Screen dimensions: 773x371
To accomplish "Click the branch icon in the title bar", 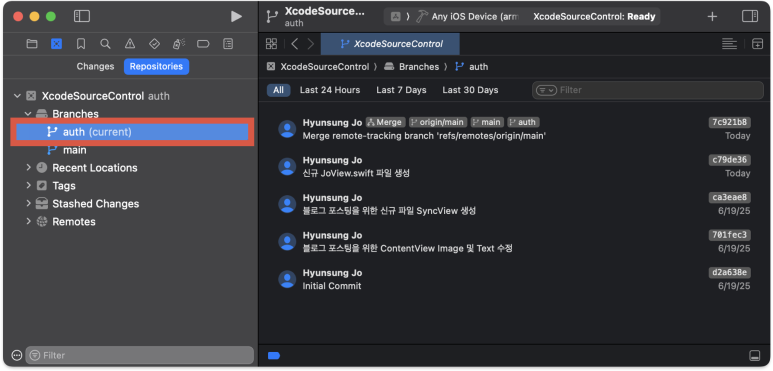I will click(272, 16).
